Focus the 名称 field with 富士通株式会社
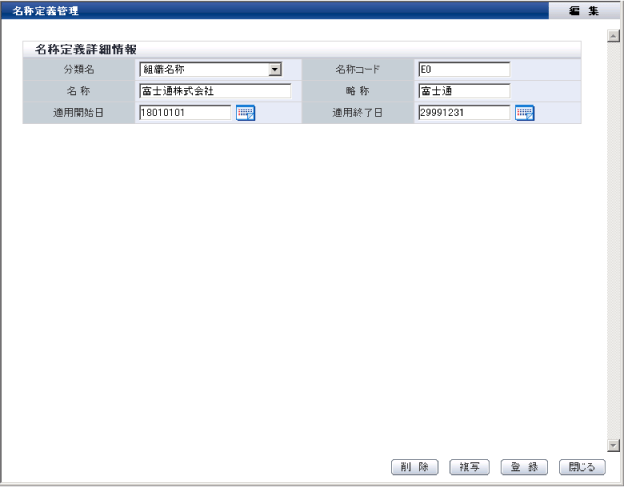The height and width of the screenshot is (487, 624). (215, 91)
